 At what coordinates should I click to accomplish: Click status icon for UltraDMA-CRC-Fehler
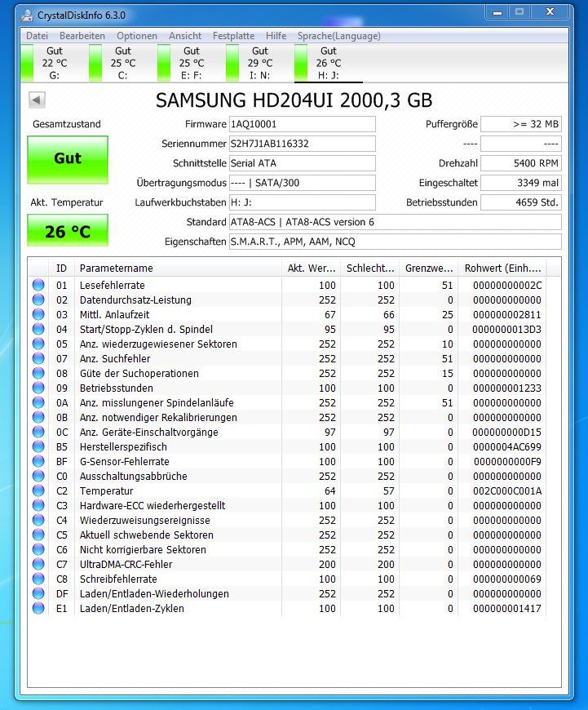[x=38, y=564]
